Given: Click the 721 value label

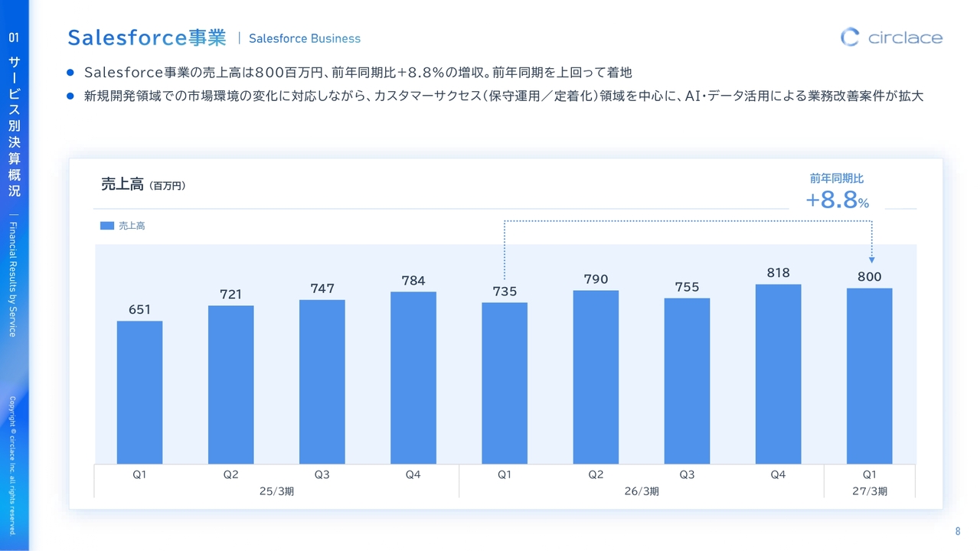Looking at the screenshot, I should pos(230,295).
